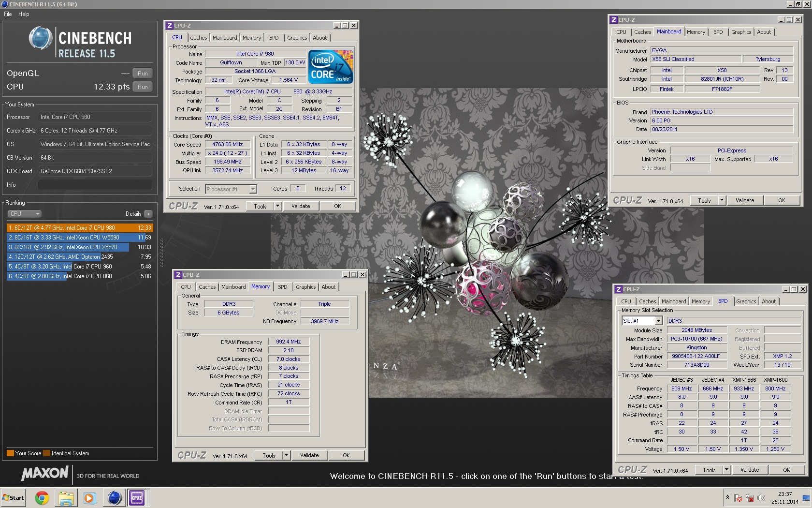Image resolution: width=812 pixels, height=508 pixels.
Task: Click the orange Your Score legend swatch
Action: (10, 453)
